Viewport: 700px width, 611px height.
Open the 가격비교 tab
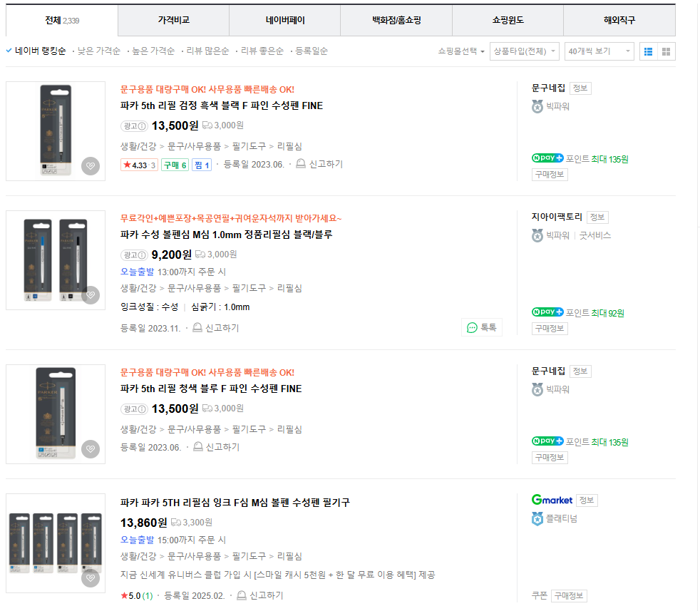174,20
